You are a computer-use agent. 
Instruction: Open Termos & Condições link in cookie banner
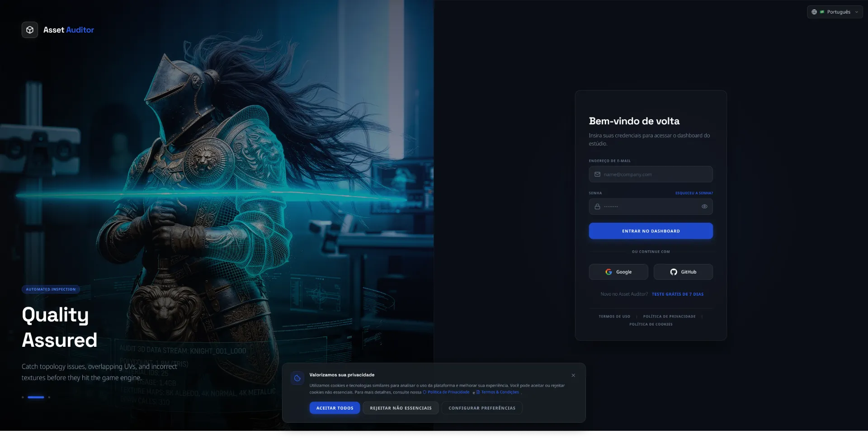point(498,392)
